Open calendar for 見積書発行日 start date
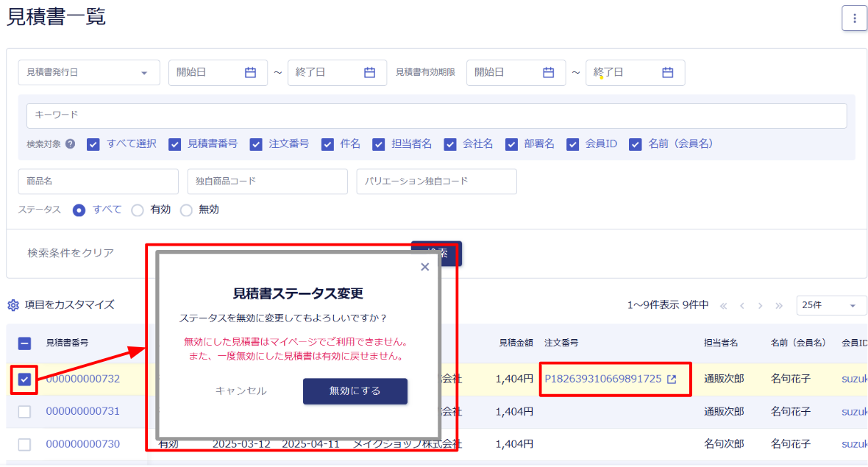Viewport: 868px width, 467px height. coord(252,72)
